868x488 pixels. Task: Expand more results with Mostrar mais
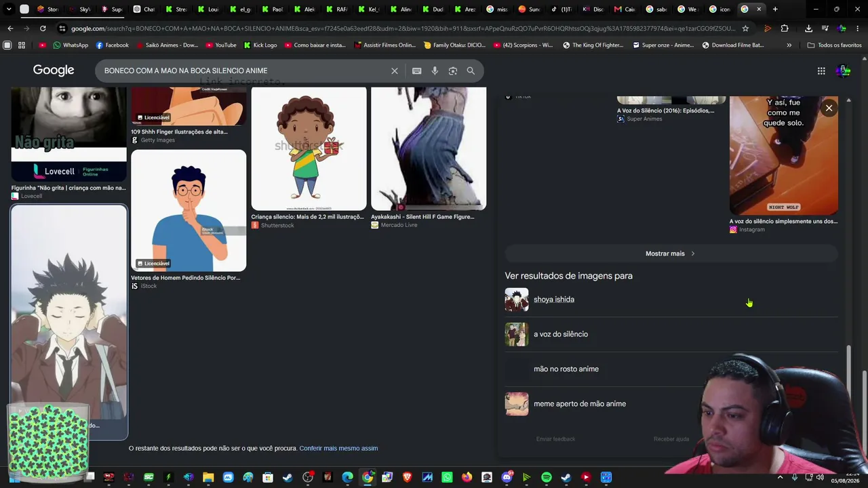[671, 253]
